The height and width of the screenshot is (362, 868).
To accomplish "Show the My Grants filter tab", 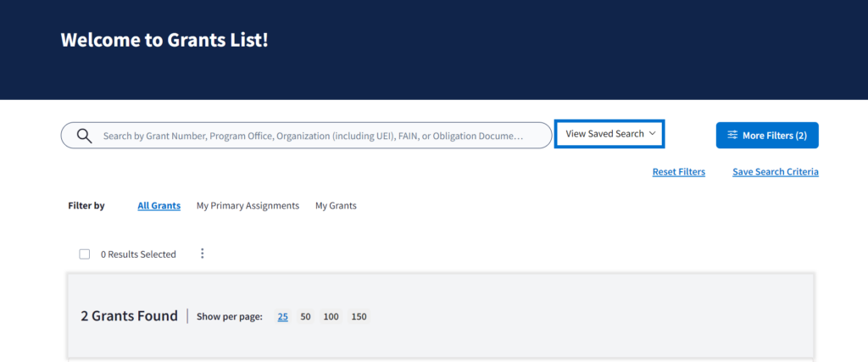I will [x=336, y=205].
